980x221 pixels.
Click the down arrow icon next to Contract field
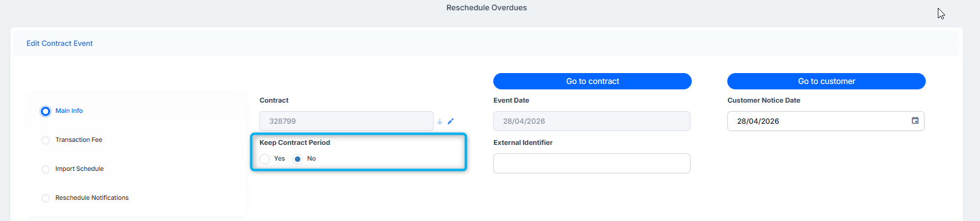[440, 121]
